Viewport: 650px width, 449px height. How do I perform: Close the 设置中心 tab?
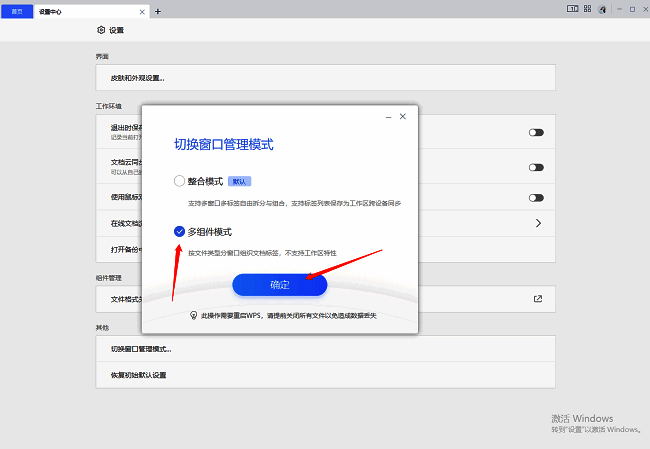pos(142,11)
